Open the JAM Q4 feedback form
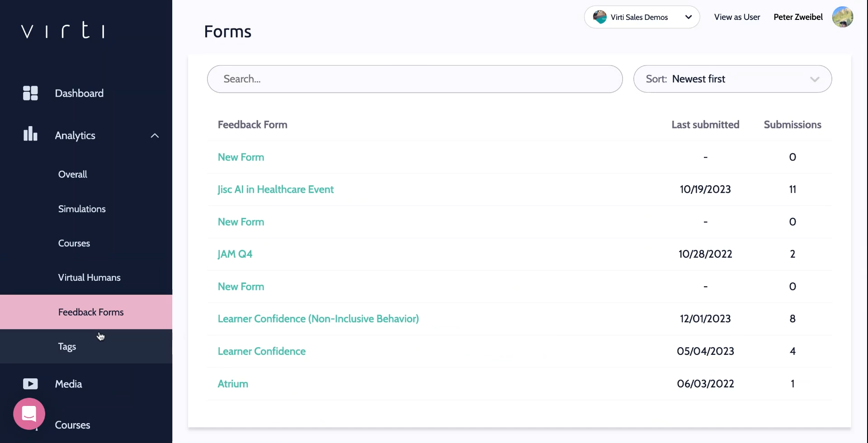The width and height of the screenshot is (868, 443). point(235,254)
